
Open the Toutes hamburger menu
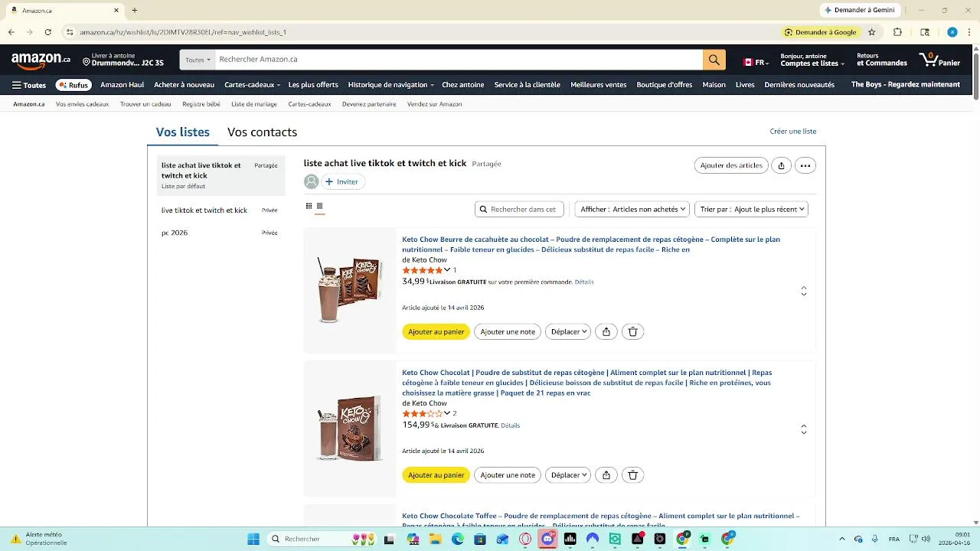tap(29, 85)
